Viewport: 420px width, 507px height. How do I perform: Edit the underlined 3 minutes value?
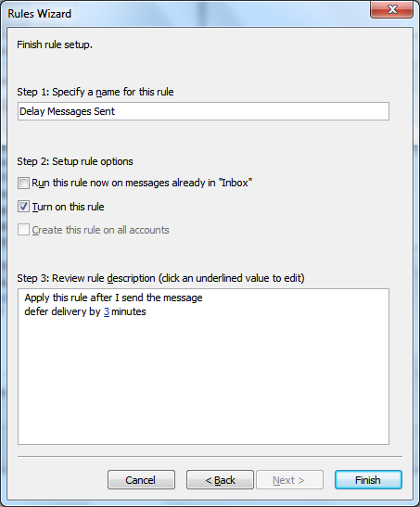click(x=107, y=311)
